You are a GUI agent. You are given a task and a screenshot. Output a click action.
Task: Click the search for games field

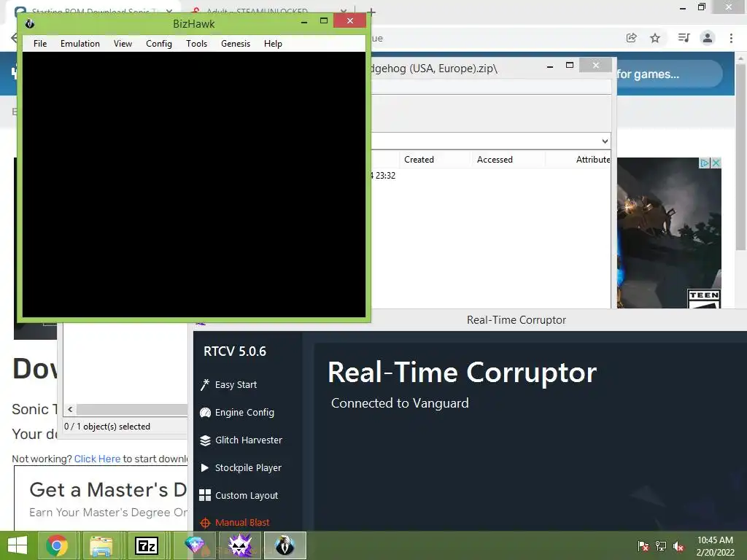pyautogui.click(x=669, y=74)
